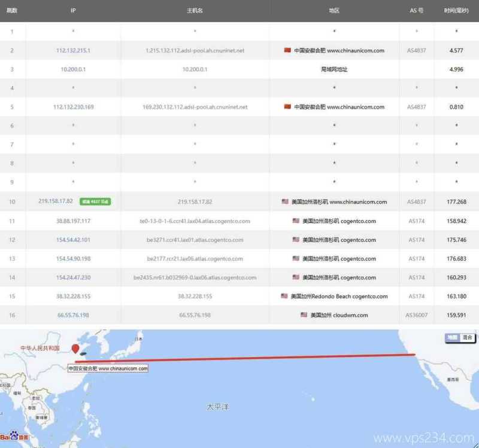This screenshot has width=479, height=448.
Task: Click China flag icon in hop 5 row
Action: (x=287, y=107)
